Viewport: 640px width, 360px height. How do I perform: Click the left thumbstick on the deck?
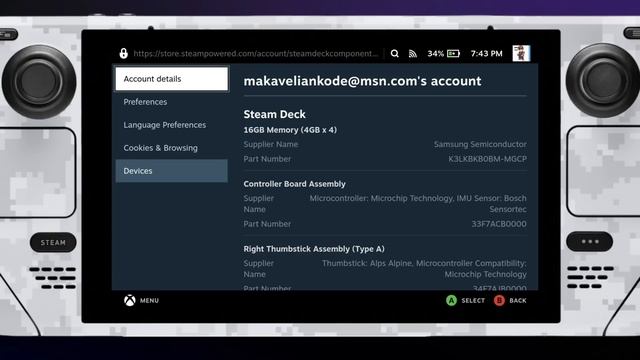point(39,82)
